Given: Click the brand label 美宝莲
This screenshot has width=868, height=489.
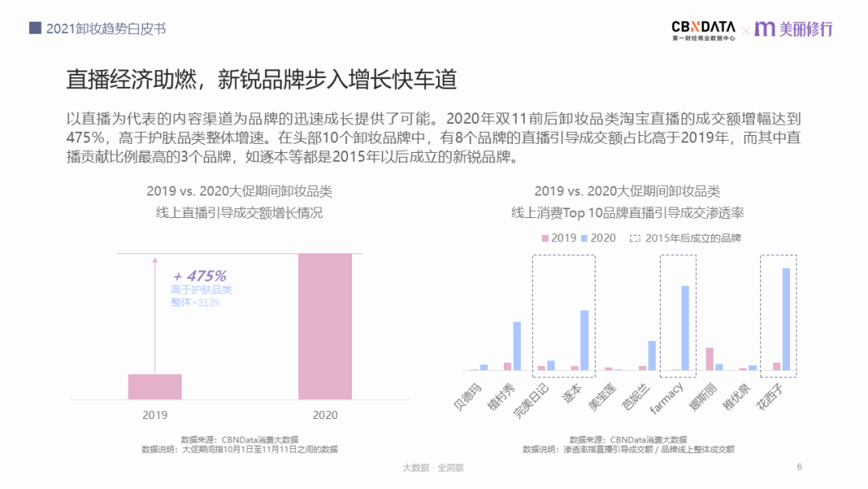Looking at the screenshot, I should pos(602,397).
